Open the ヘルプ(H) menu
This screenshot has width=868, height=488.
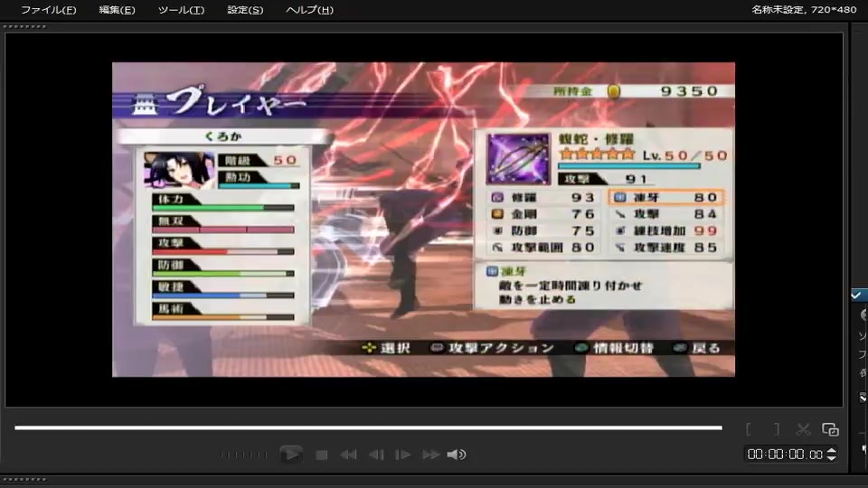[x=309, y=10]
